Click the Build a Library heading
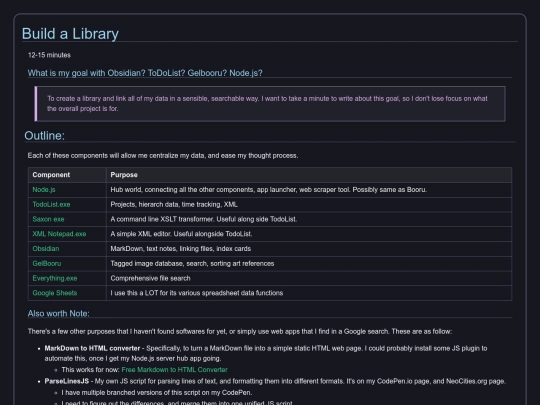The height and width of the screenshot is (405, 540). 70,34
